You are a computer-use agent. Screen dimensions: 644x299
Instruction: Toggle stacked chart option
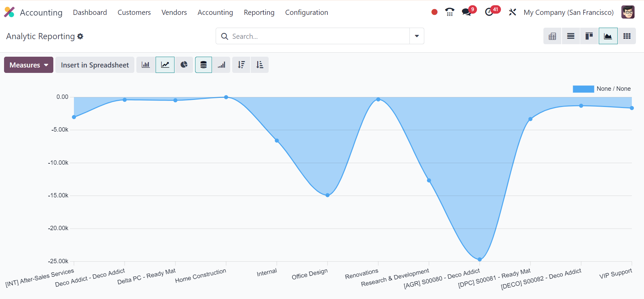tap(204, 65)
